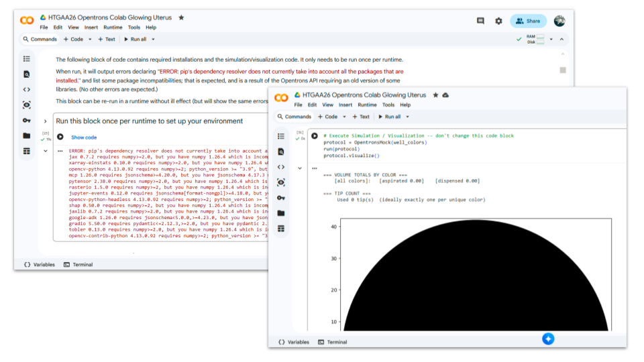Open Variables panel in front window

click(294, 342)
